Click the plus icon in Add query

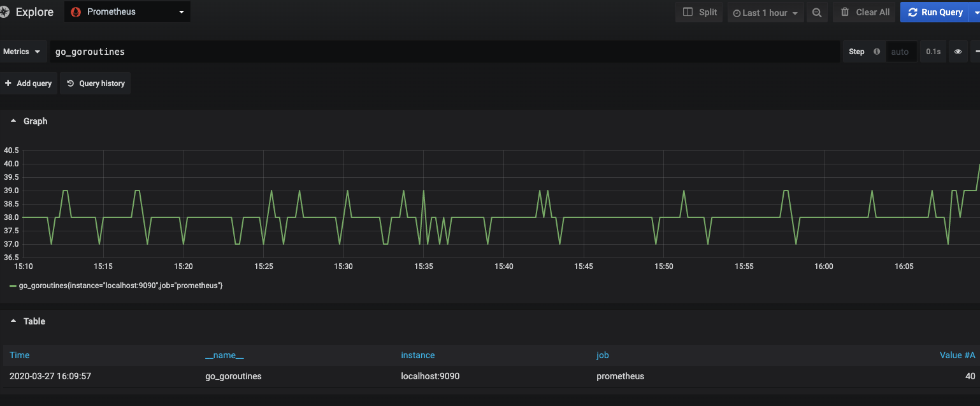point(8,83)
